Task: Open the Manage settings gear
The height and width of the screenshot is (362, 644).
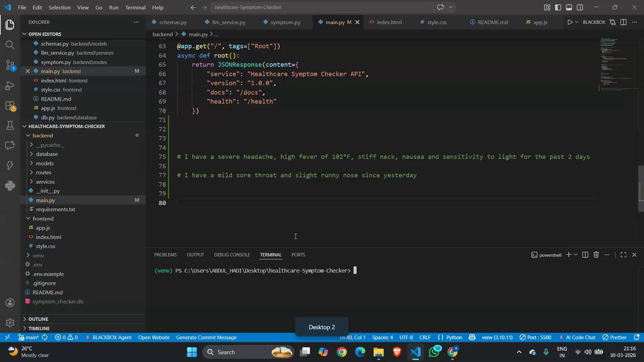Action: (10, 323)
